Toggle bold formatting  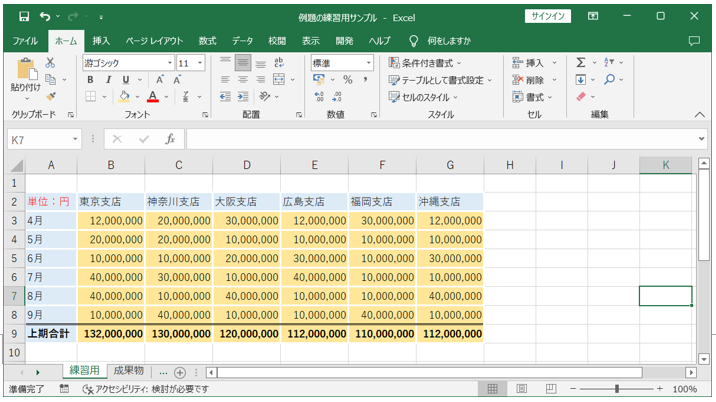[91, 80]
